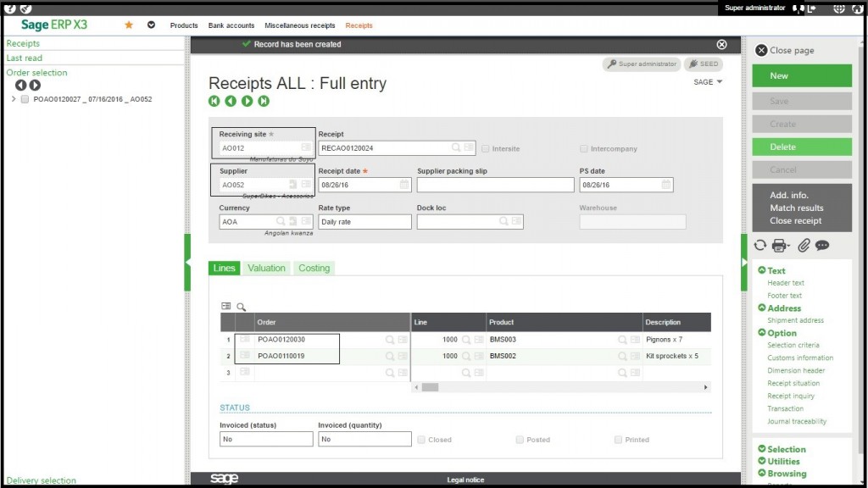Open the round dropdown beside the star
Viewport: 868px width, 488px height.
(151, 25)
